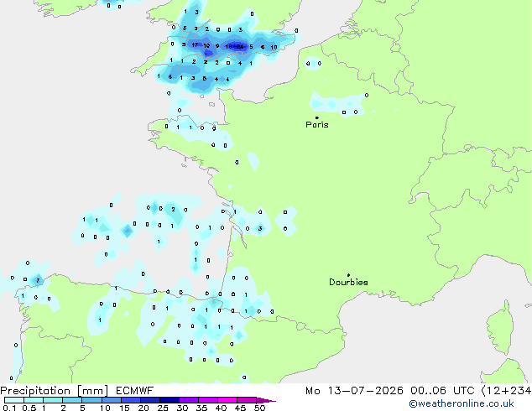Screen dimensions: 532x411
Task: Click the legend scale label 25
Action: [x=163, y=408]
